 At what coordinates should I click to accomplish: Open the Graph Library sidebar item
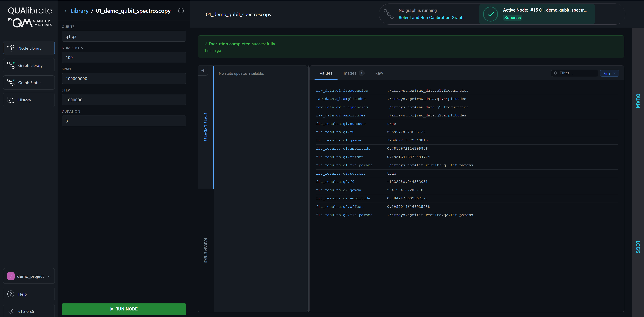pyautogui.click(x=29, y=65)
